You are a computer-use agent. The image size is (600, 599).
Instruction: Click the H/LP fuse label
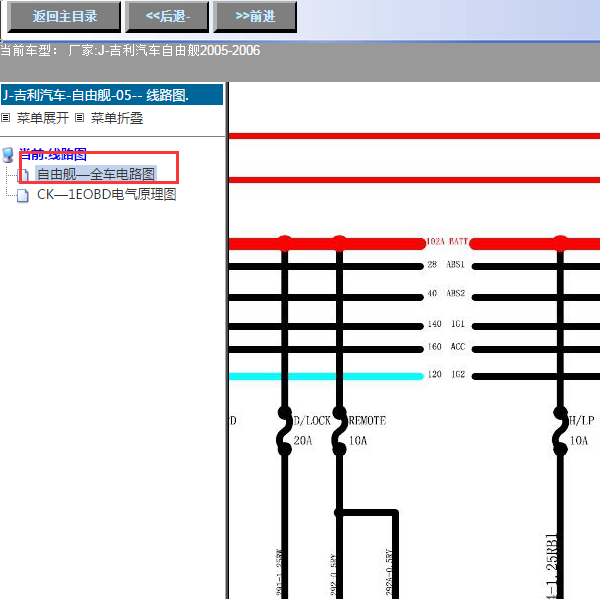(x=582, y=421)
